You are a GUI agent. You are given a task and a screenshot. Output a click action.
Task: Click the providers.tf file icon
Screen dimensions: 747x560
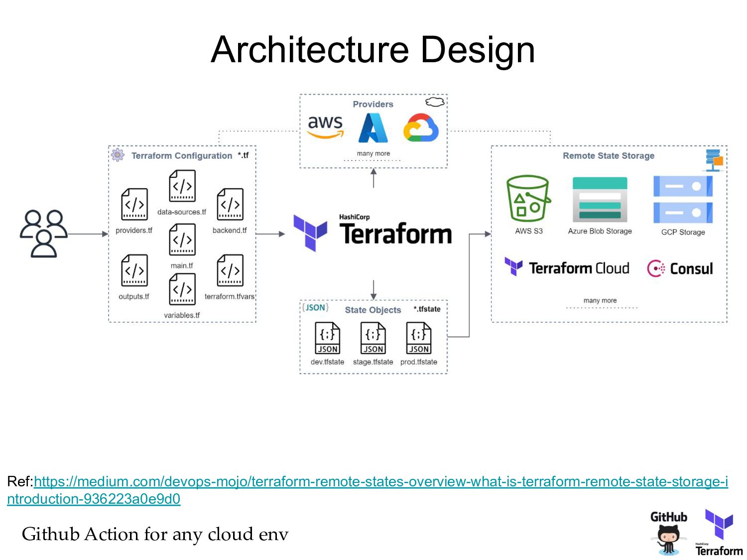(134, 204)
